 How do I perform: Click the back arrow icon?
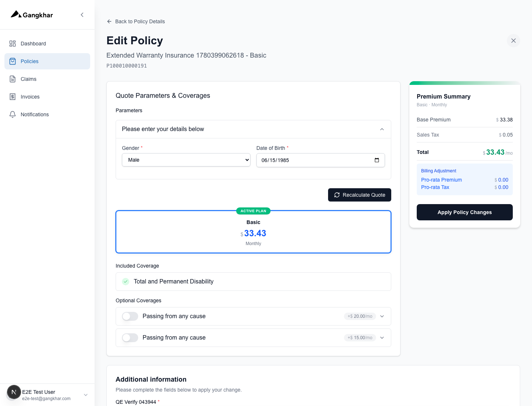click(x=109, y=21)
